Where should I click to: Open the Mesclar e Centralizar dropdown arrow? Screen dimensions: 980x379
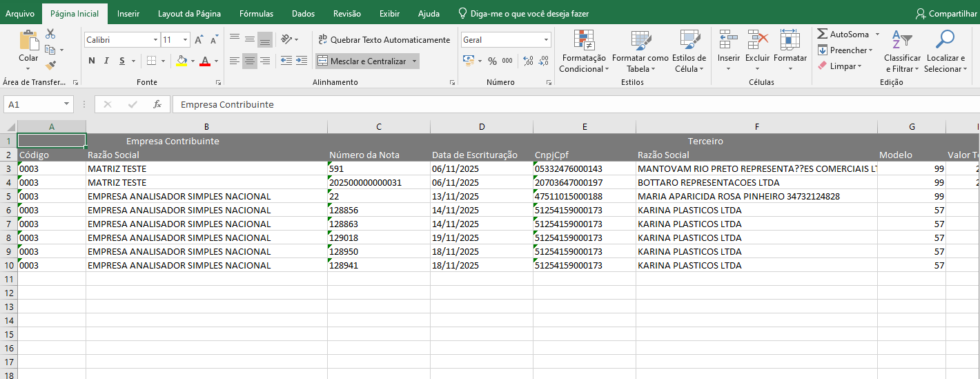click(415, 61)
